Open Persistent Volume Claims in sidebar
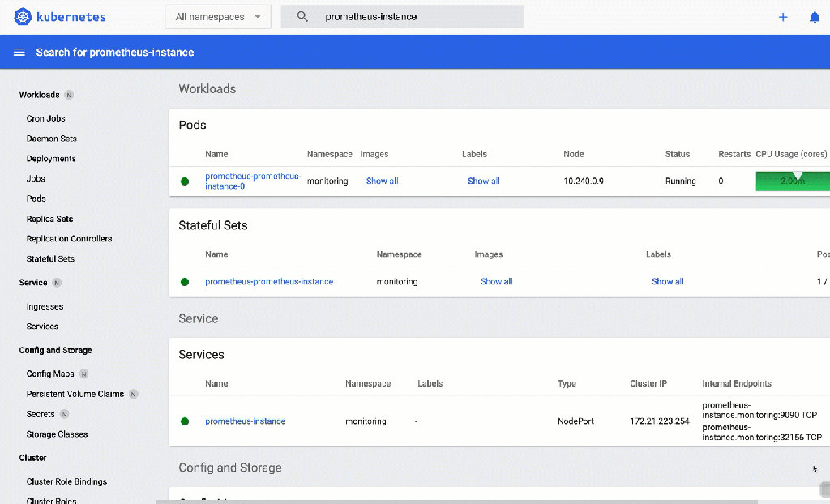The height and width of the screenshot is (504, 830). pos(75,394)
